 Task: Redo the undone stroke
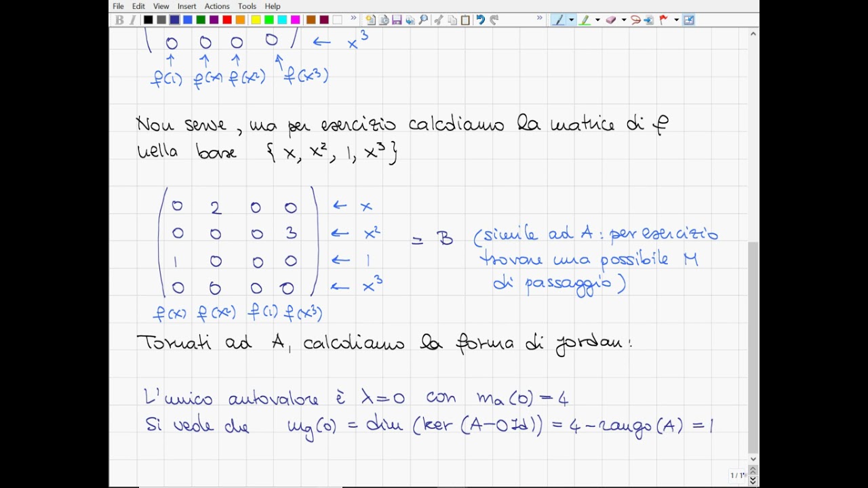494,20
